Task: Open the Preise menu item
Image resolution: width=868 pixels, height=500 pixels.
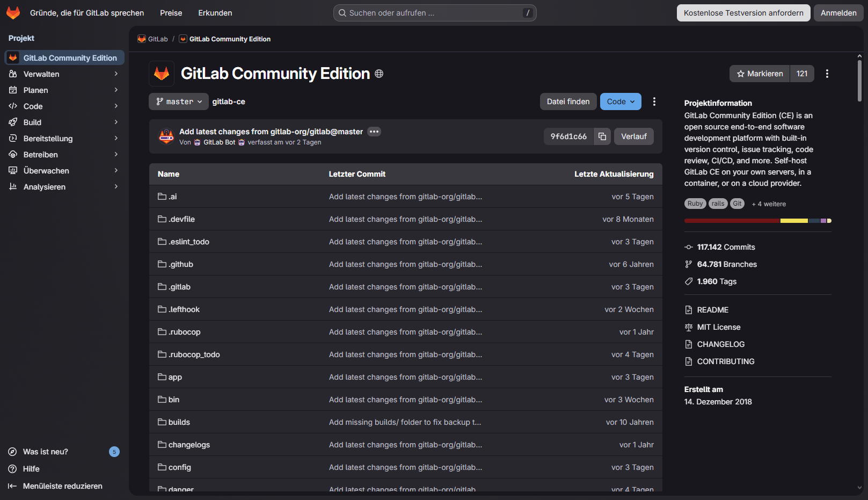Action: pyautogui.click(x=171, y=13)
